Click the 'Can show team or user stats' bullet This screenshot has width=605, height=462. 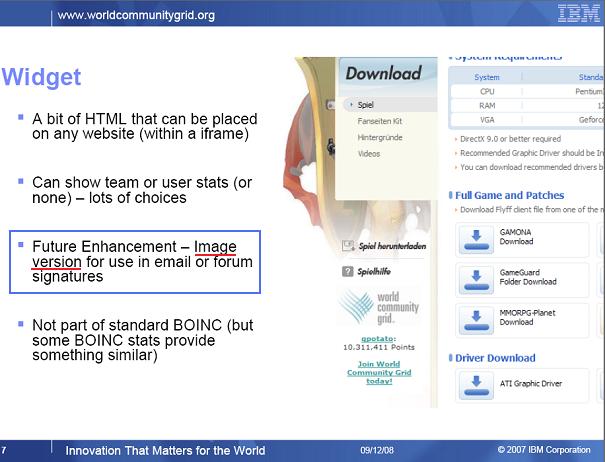click(142, 190)
